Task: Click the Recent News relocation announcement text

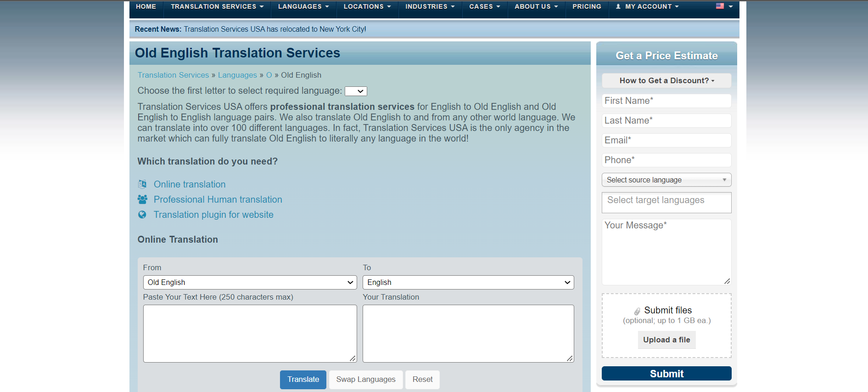Action: tap(275, 29)
